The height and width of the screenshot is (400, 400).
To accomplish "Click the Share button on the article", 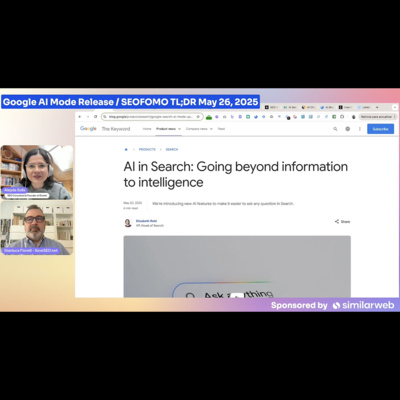I will (342, 221).
